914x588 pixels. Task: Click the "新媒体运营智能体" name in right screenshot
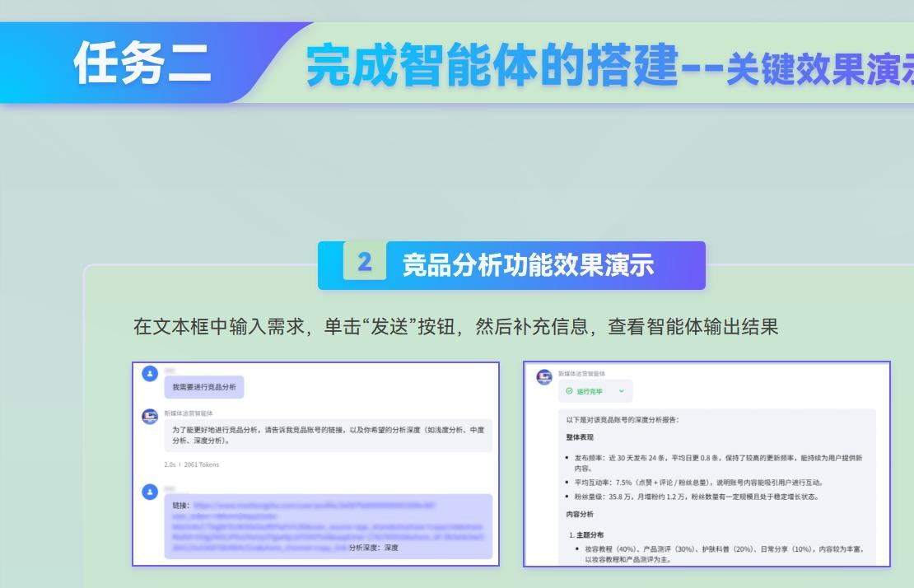(581, 374)
